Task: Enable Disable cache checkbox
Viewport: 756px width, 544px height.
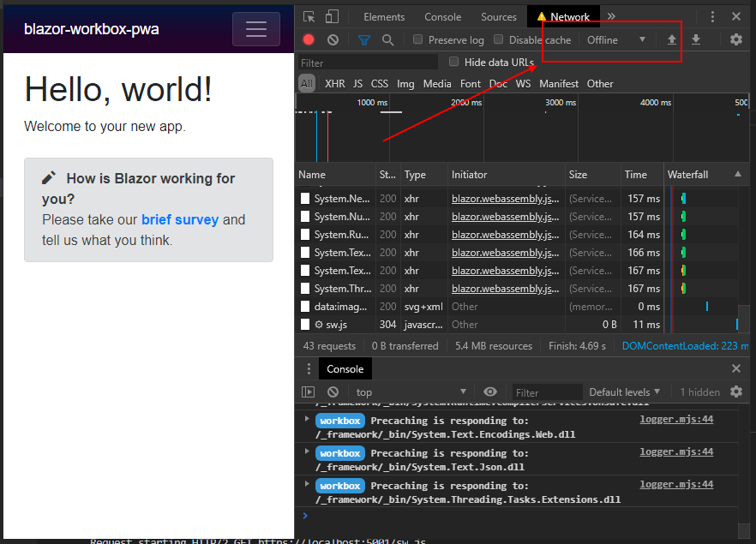Action: tap(499, 39)
